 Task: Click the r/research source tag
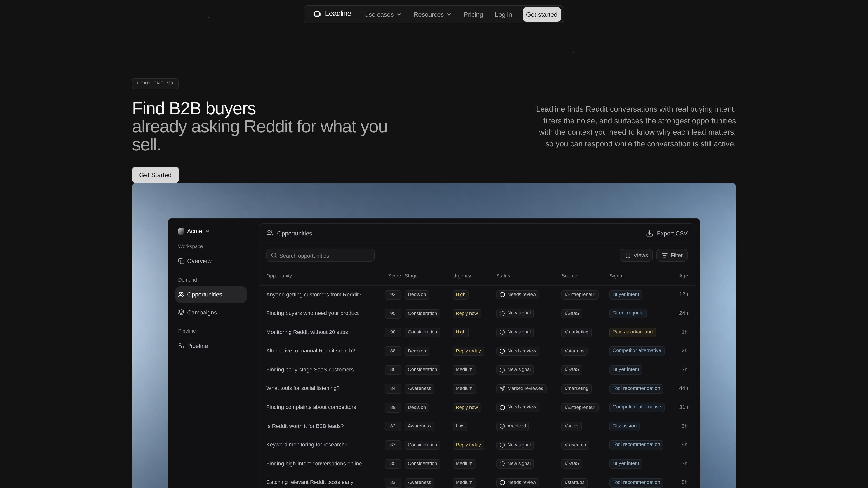575,445
